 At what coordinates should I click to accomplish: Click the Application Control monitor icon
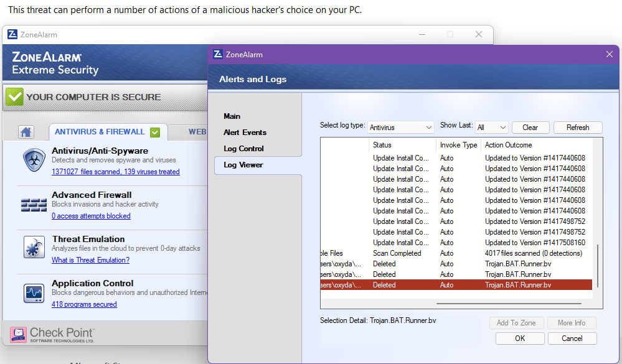click(34, 292)
